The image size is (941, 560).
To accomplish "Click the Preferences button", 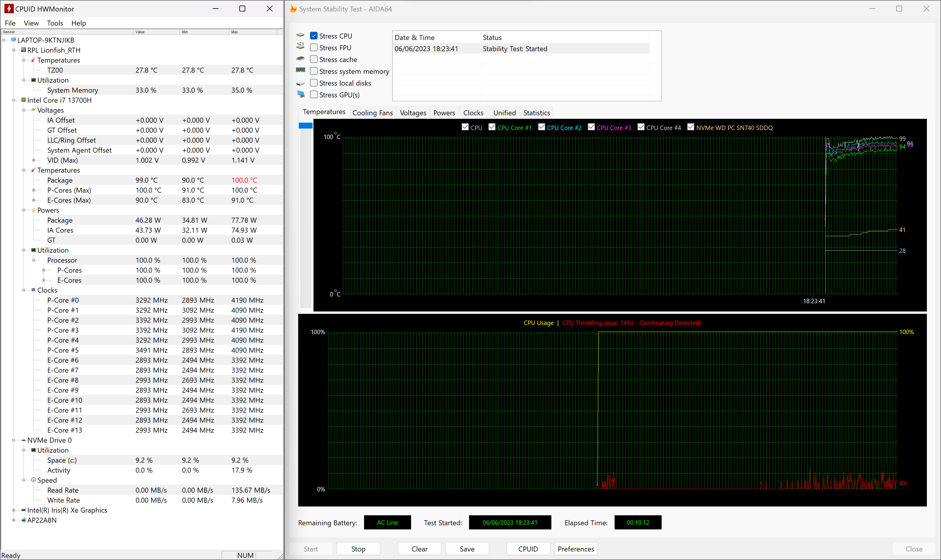I will point(575,549).
